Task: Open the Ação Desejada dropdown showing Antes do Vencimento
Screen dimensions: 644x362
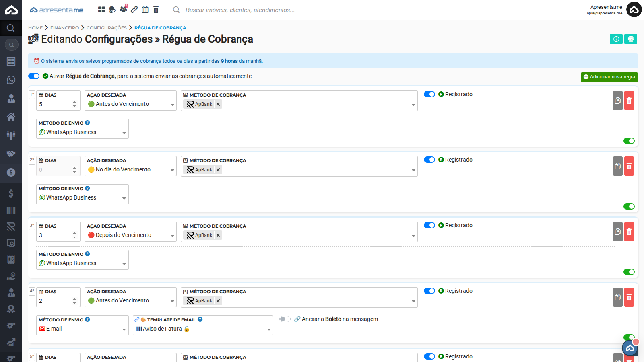Action: click(x=130, y=104)
